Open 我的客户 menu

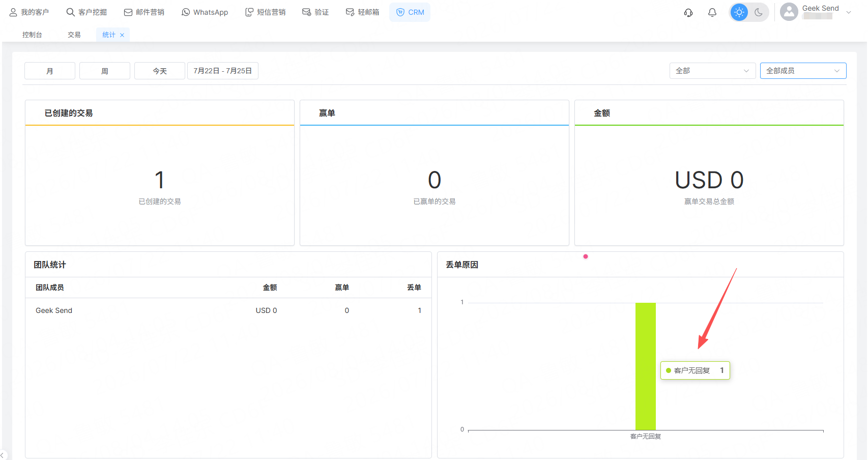(29, 12)
